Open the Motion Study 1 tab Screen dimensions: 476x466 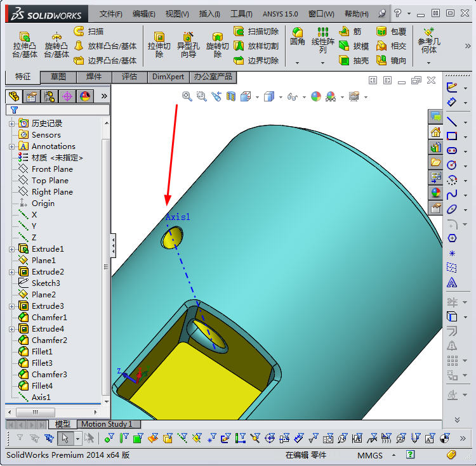pos(107,424)
